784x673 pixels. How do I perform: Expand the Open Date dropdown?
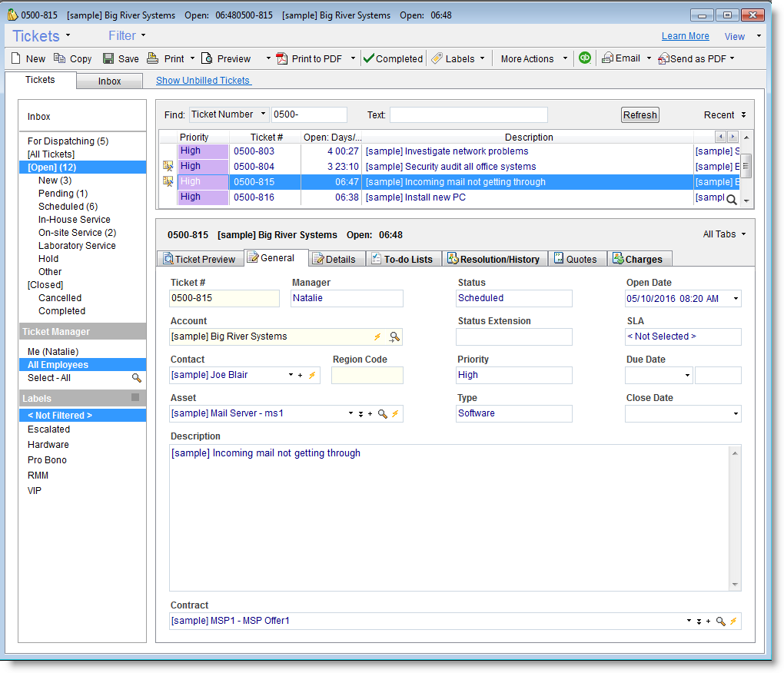click(736, 298)
